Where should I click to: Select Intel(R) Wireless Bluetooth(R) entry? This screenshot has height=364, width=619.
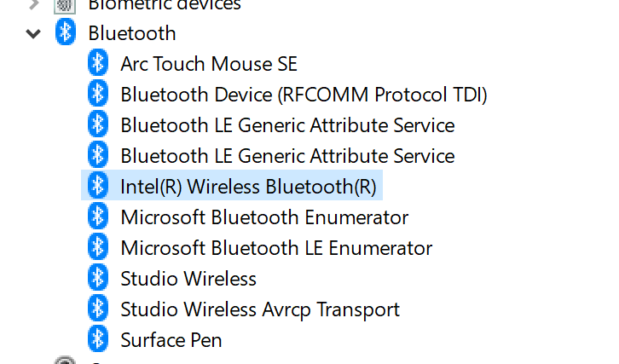tap(248, 187)
